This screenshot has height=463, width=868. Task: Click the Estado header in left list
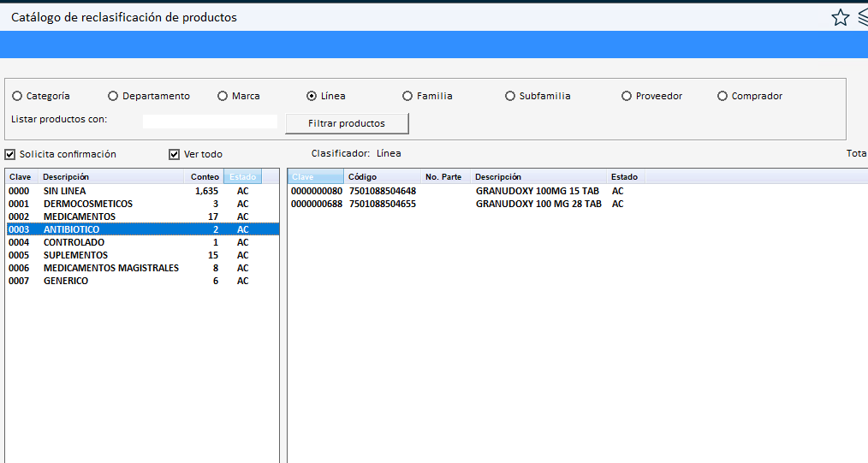[242, 177]
